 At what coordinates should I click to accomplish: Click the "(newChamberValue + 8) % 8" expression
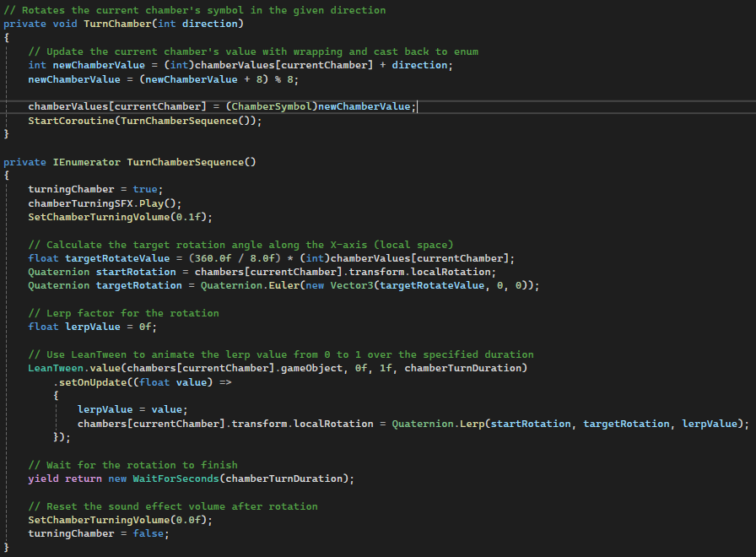[219, 79]
